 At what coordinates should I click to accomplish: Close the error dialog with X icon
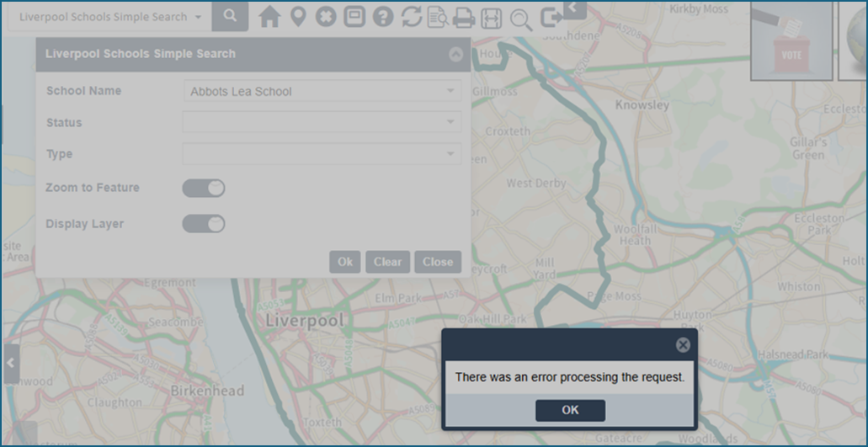(x=683, y=345)
